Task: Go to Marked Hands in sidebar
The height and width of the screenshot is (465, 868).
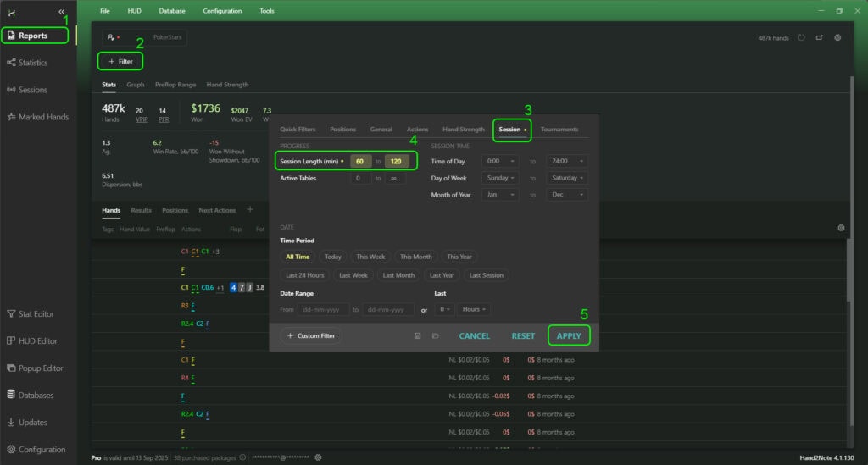Action: pyautogui.click(x=37, y=117)
